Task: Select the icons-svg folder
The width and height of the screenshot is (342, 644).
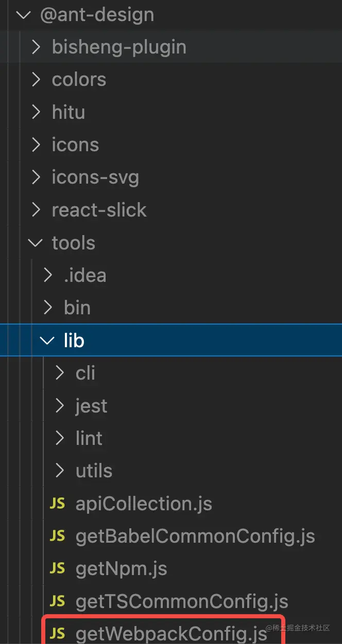Action: (95, 177)
